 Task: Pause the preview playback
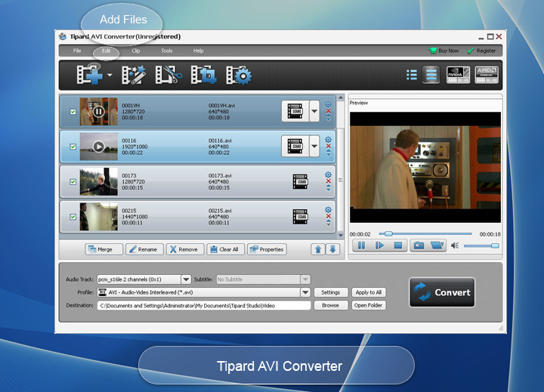tap(361, 245)
